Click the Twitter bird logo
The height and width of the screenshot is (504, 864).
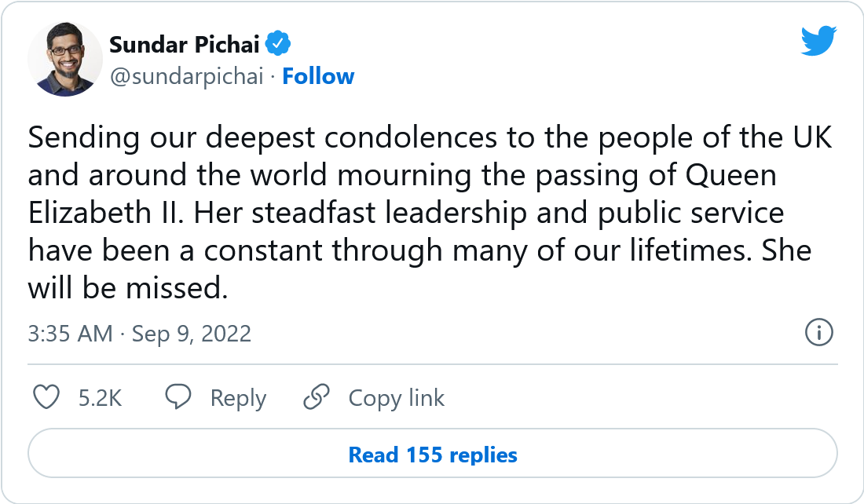tap(818, 40)
